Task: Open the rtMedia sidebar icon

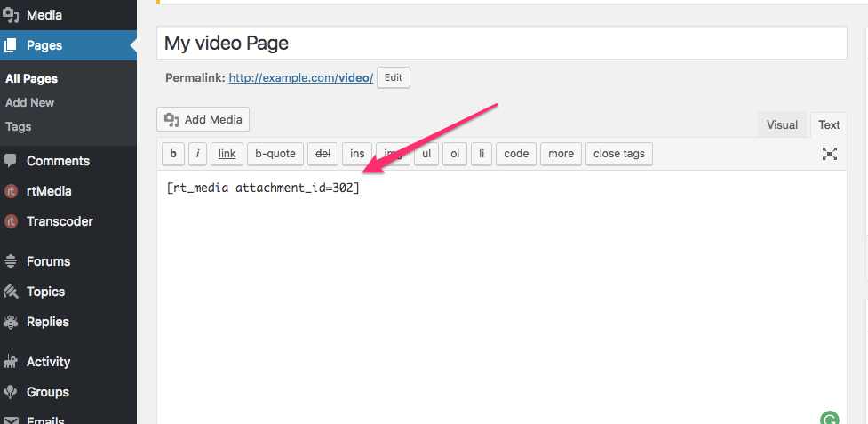Action: coord(12,191)
